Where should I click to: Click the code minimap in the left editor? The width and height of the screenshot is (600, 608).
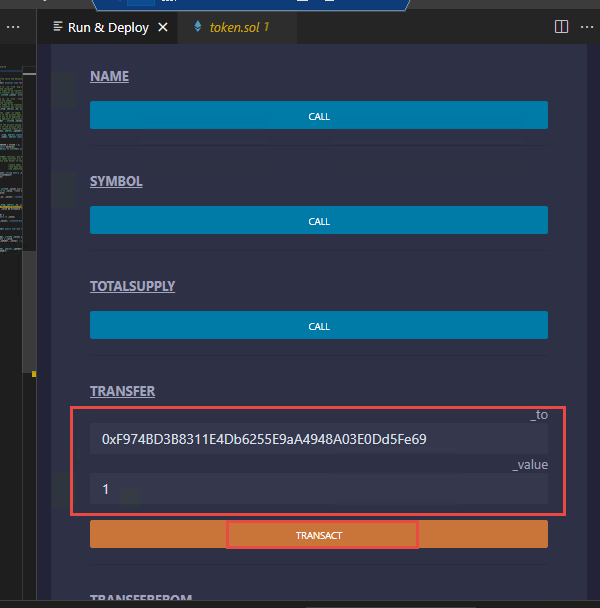tap(14, 150)
